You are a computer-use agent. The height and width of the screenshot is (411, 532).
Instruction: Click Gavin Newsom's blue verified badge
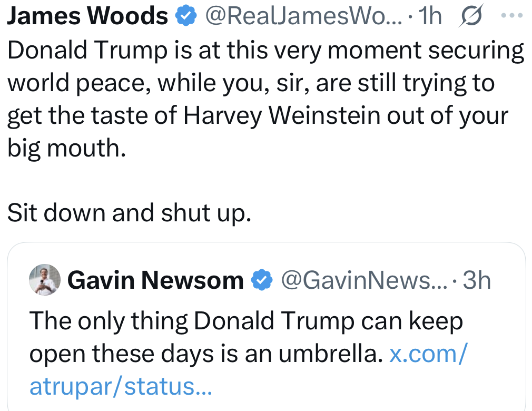tap(261, 280)
